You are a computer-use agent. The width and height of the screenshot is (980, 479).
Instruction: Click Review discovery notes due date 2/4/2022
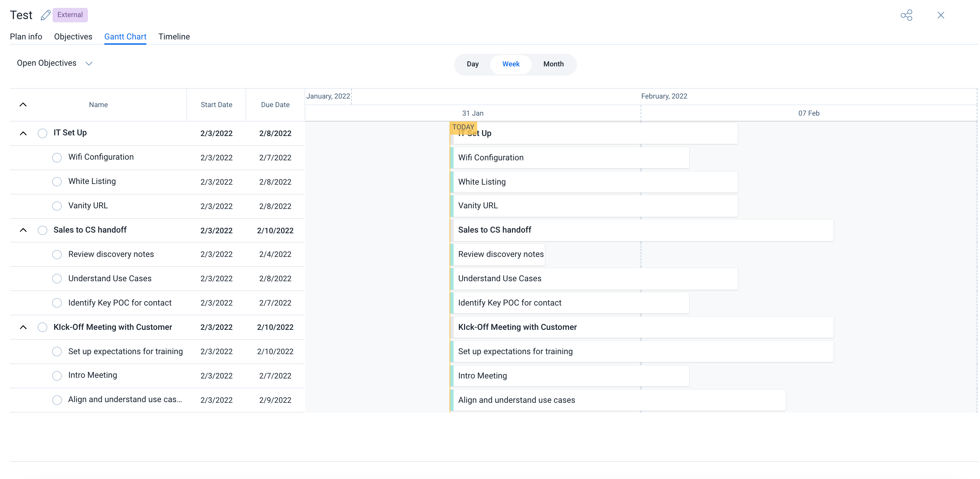coord(275,254)
